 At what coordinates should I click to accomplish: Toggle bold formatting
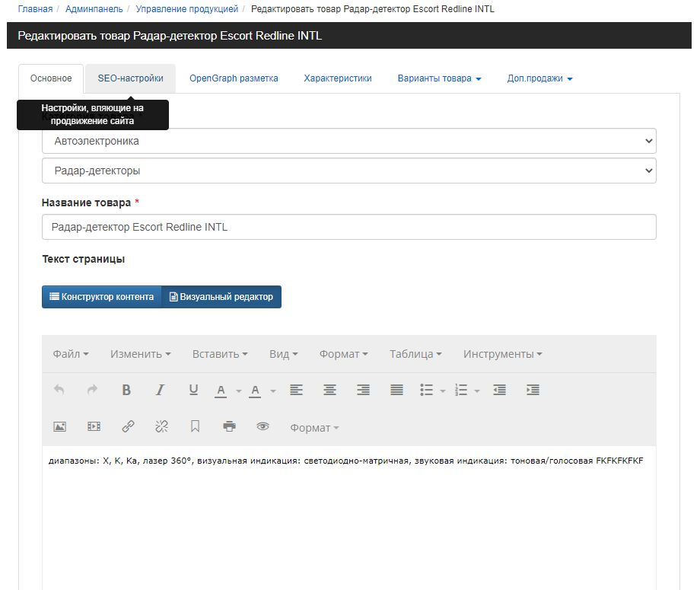click(x=126, y=390)
